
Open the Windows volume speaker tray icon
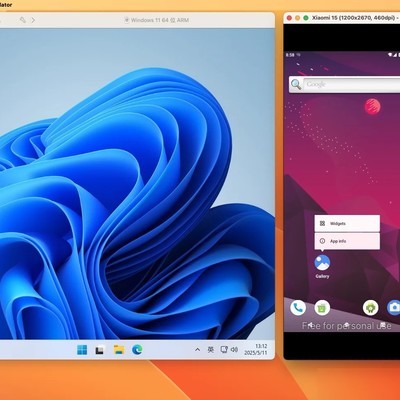pos(234,349)
